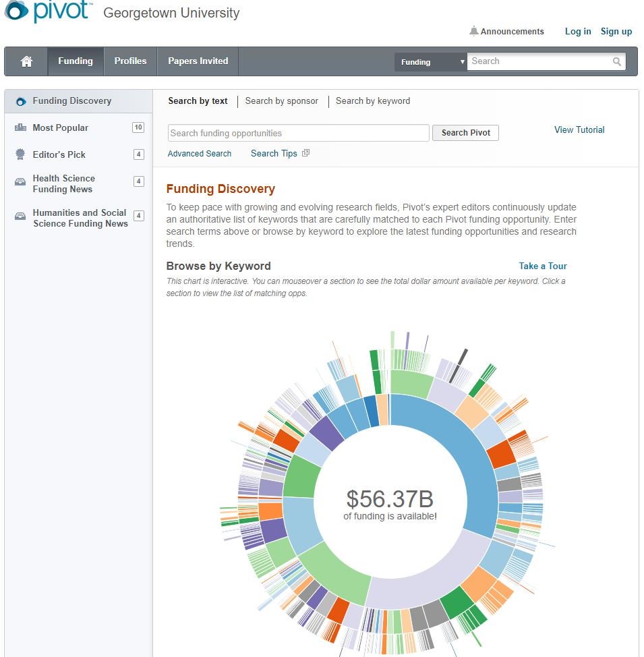Click the Sign up link

pos(616,32)
